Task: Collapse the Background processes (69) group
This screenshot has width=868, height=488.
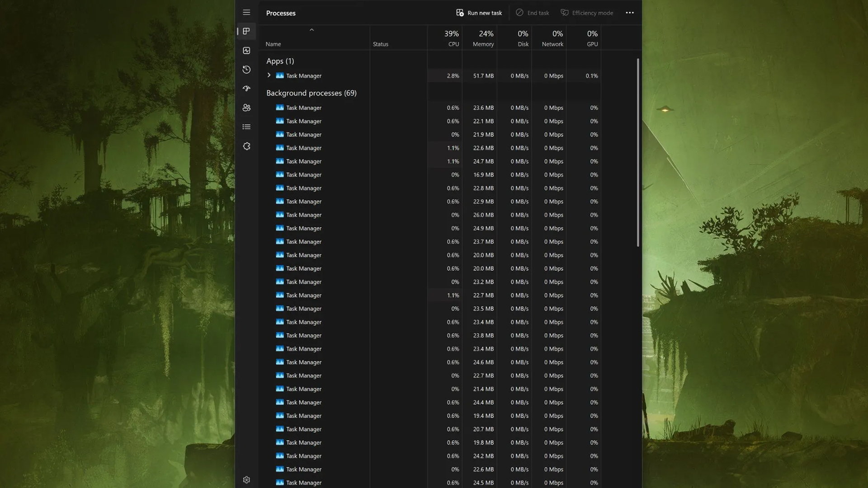Action: tap(311, 93)
